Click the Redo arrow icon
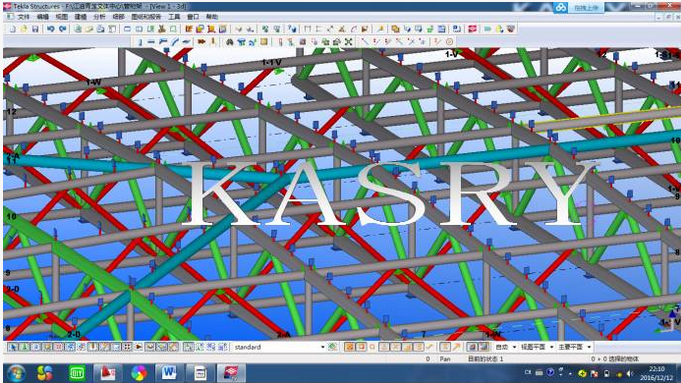Screen dimensions: 681x383 63,29
